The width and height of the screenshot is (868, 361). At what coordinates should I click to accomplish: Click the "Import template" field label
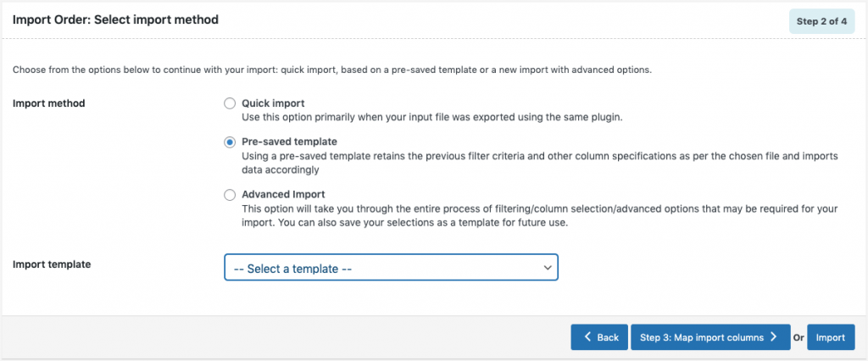[x=52, y=264]
